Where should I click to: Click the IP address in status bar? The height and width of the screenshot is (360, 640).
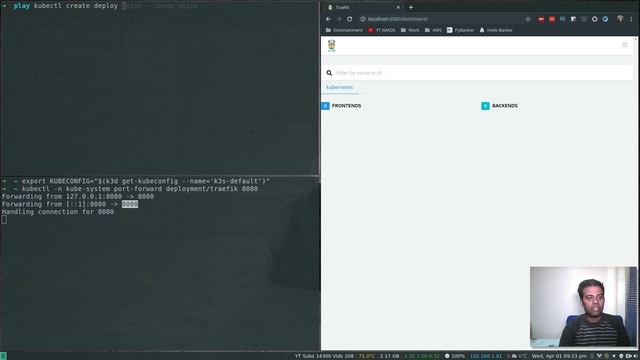pos(486,356)
